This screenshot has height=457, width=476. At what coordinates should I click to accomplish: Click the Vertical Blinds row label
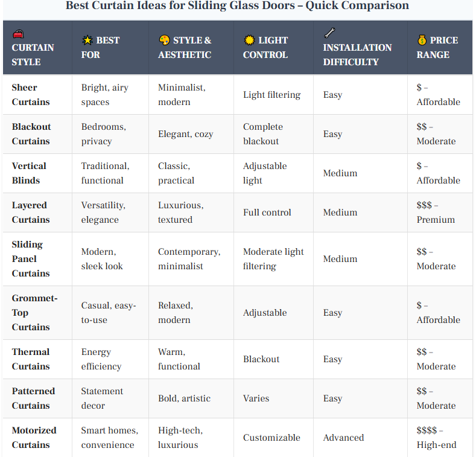tap(29, 173)
